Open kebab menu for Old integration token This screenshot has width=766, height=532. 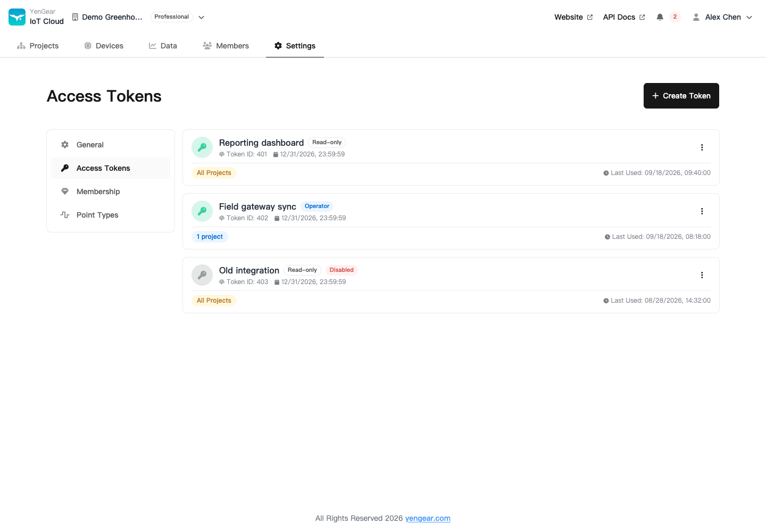702,275
